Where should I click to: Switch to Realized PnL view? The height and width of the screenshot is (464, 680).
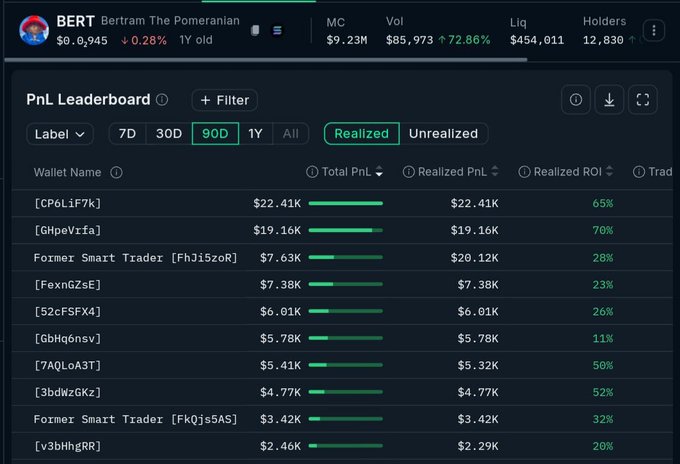click(x=362, y=134)
